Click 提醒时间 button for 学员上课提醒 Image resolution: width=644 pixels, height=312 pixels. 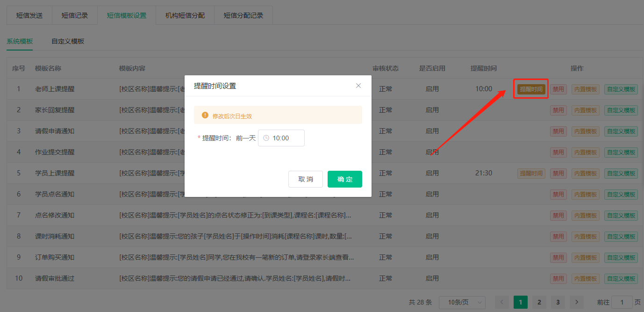pyautogui.click(x=531, y=173)
